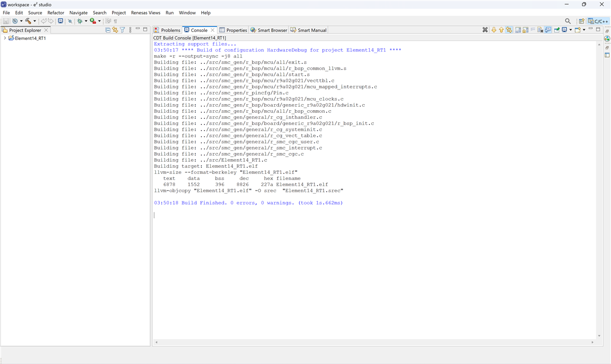Open the Project Explorer filter funnel

click(x=122, y=30)
